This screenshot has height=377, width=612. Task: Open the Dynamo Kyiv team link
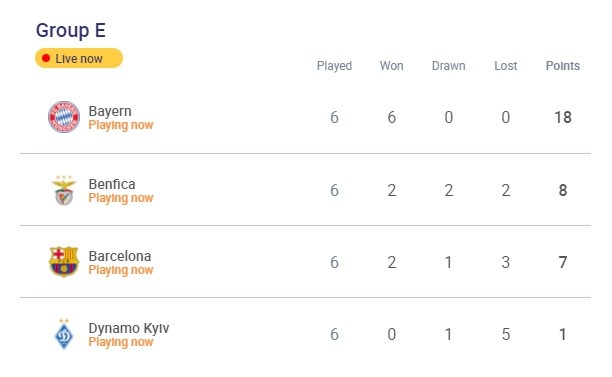[129, 328]
